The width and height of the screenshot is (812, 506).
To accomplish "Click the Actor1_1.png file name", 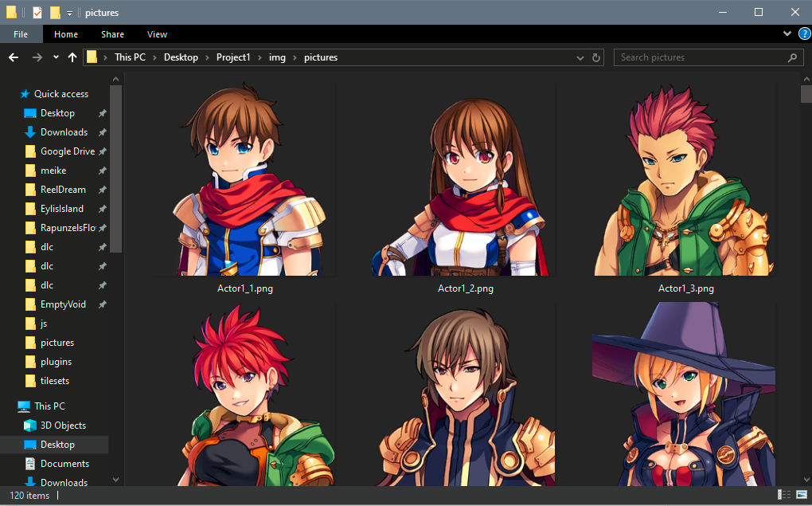I will click(x=245, y=288).
